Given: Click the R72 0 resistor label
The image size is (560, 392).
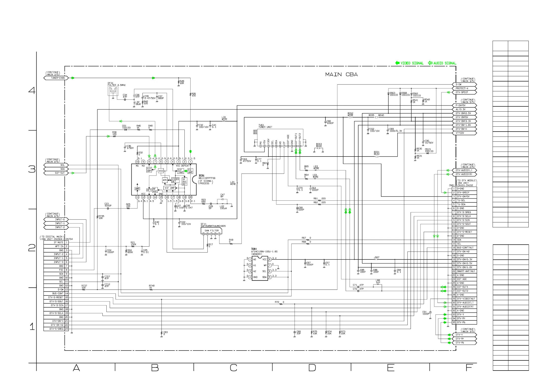Looking at the screenshot, I should point(280,302).
